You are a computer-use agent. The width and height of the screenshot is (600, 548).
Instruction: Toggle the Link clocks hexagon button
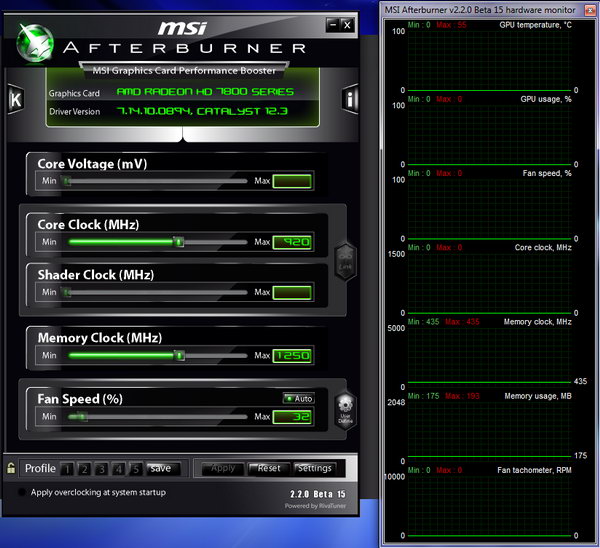tap(345, 263)
